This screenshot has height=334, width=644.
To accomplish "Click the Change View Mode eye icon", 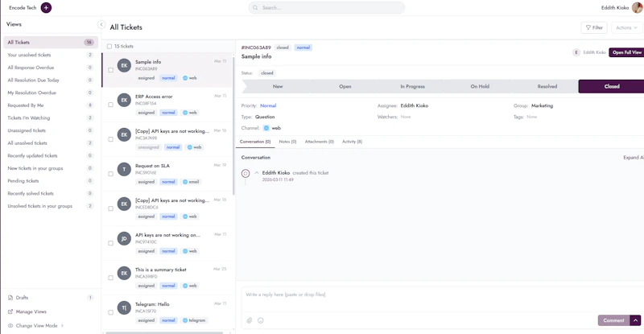I will click(10, 325).
